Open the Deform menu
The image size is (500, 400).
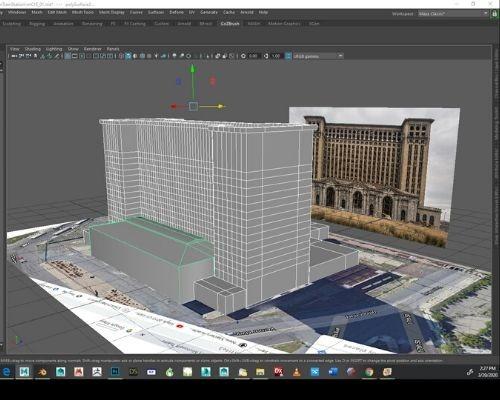coord(177,12)
